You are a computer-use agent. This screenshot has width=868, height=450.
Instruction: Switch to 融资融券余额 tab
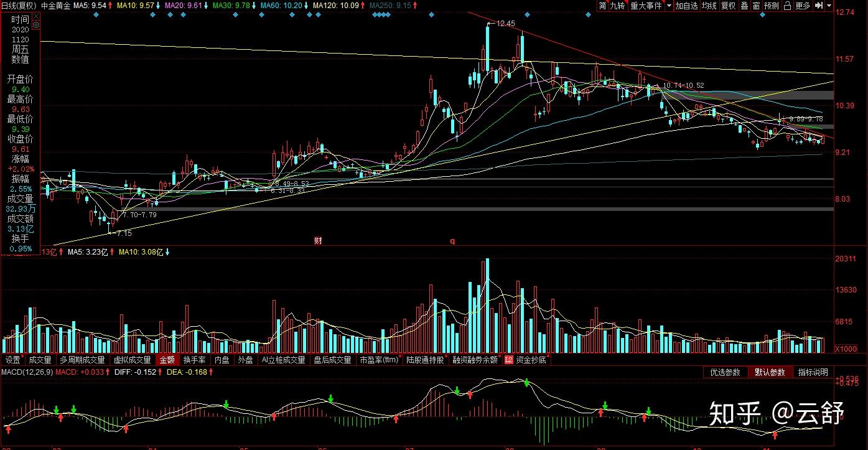coord(476,360)
